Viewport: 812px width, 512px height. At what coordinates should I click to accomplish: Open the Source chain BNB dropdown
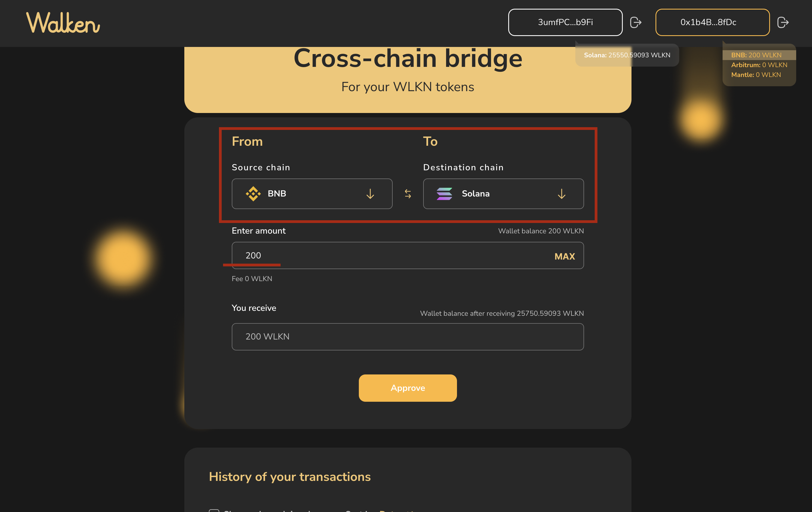tap(312, 194)
